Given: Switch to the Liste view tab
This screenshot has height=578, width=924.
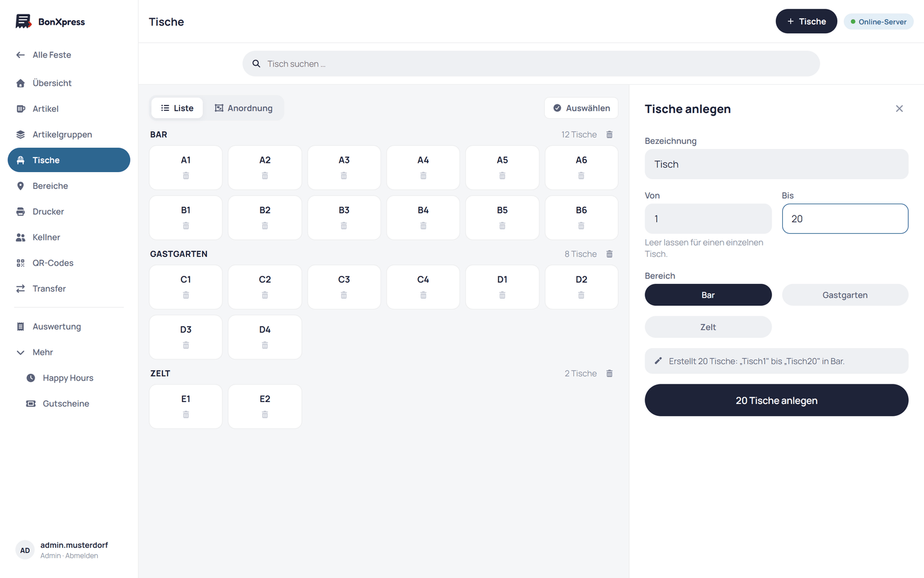Looking at the screenshot, I should click(177, 108).
